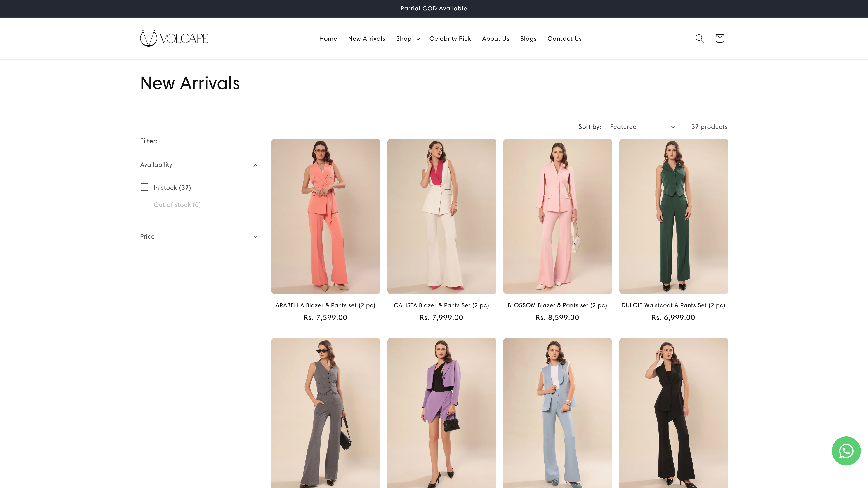Image resolution: width=868 pixels, height=488 pixels.
Task: Open the shopping cart icon
Action: (719, 38)
